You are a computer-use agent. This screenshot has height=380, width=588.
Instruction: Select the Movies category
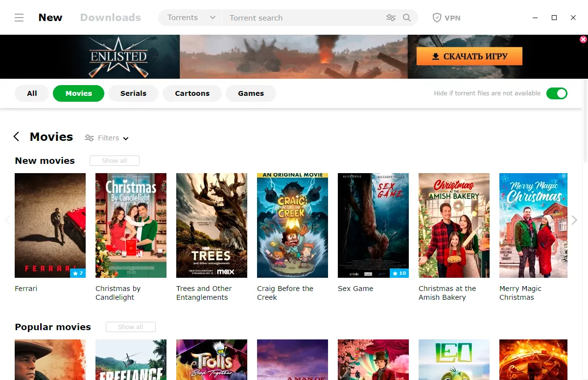click(x=78, y=93)
